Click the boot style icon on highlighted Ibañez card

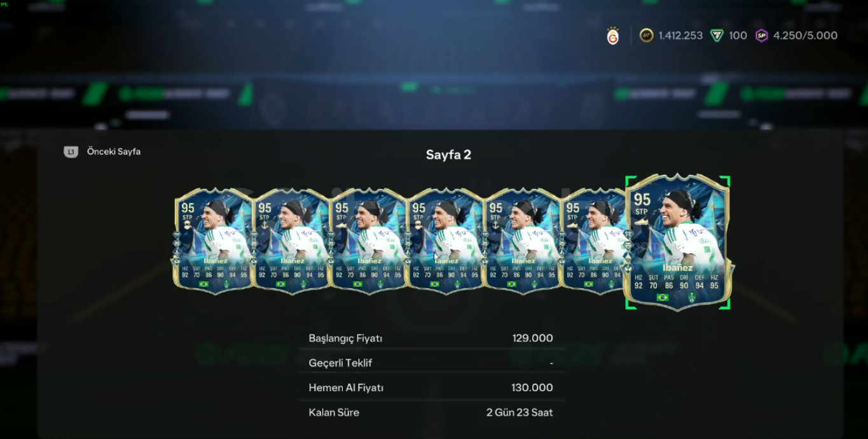point(641,222)
